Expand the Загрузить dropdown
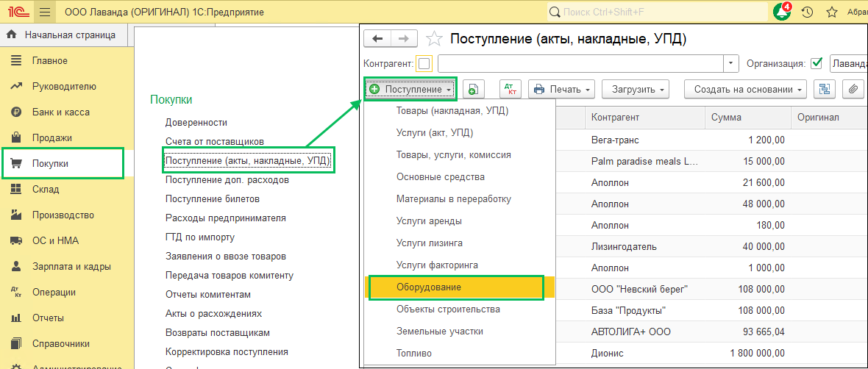 coord(635,89)
